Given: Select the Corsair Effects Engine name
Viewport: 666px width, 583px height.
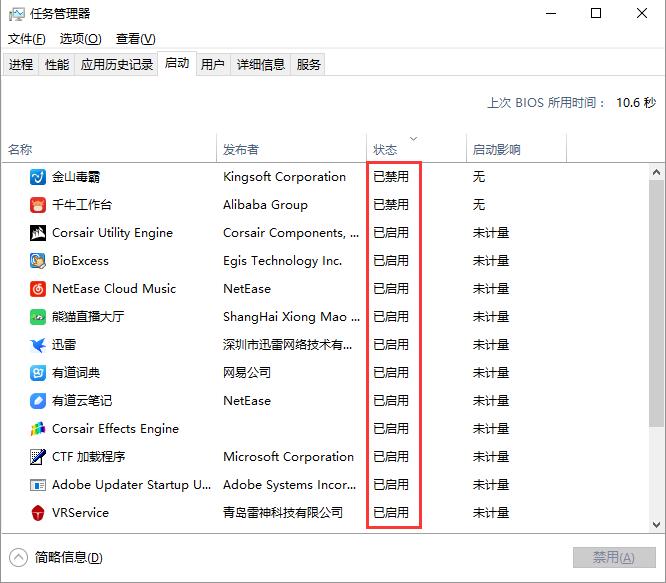Looking at the screenshot, I should [116, 429].
